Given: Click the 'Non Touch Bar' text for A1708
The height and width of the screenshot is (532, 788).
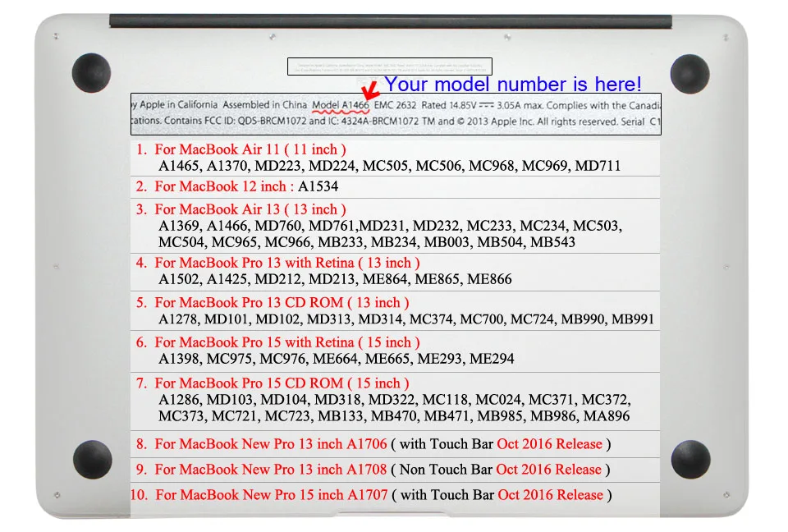Looking at the screenshot, I should [x=443, y=470].
